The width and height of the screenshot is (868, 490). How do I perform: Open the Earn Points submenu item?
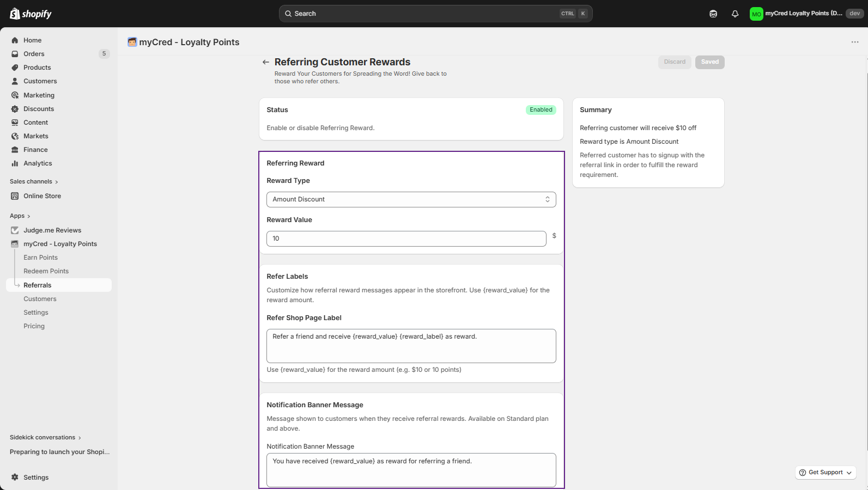40,258
